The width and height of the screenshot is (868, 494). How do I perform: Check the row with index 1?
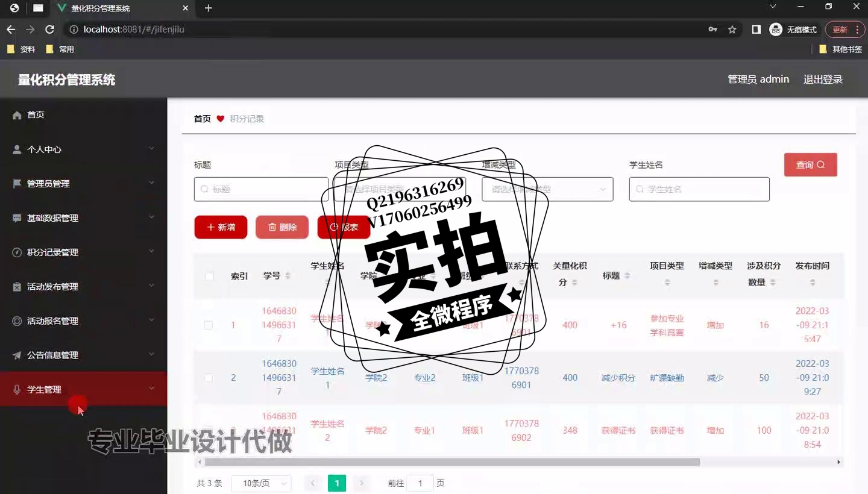(x=209, y=325)
